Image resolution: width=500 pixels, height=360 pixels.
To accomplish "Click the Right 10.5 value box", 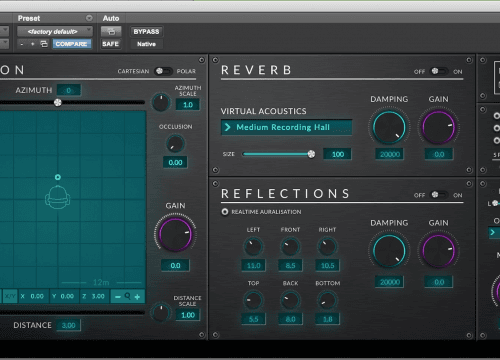I will point(327,266).
